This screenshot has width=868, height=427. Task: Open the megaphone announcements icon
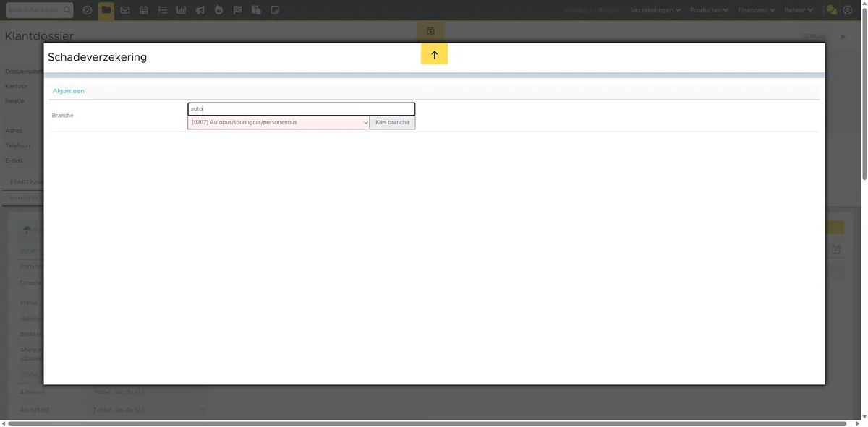pos(200,10)
